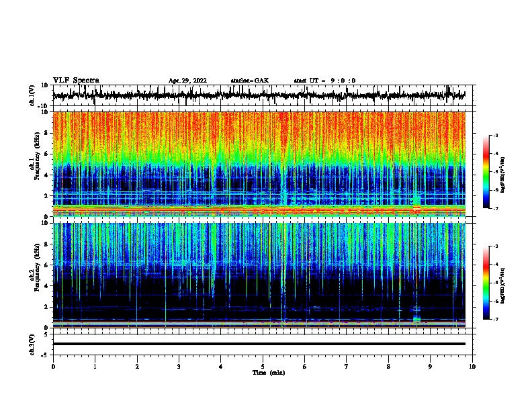The width and height of the screenshot is (532, 411).
Task: Click time axis tick label "8"
Action: [388, 367]
